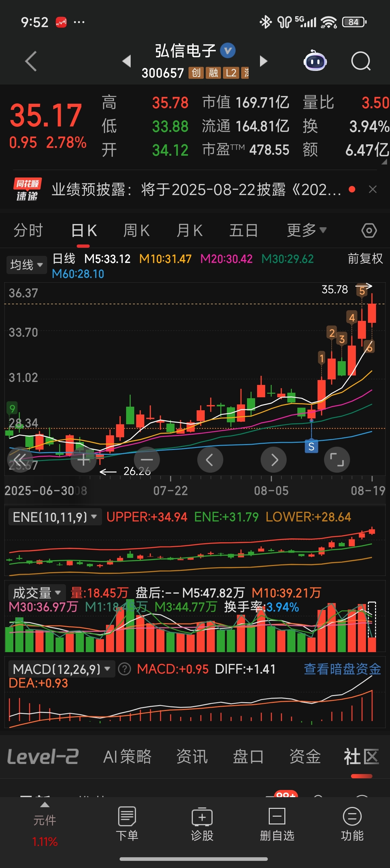Viewport: 390px width, 868px height.
Task: Open the 功能 functions menu
Action: pos(352,824)
